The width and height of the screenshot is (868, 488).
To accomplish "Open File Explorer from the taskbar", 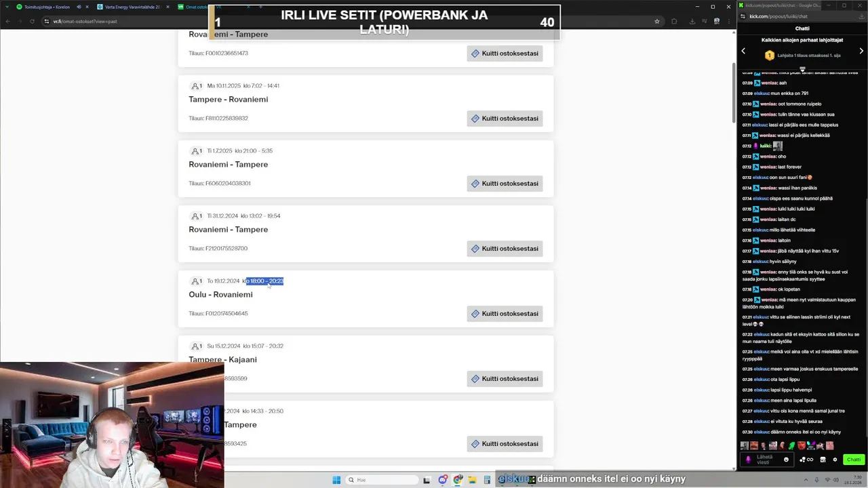I will 473,480.
